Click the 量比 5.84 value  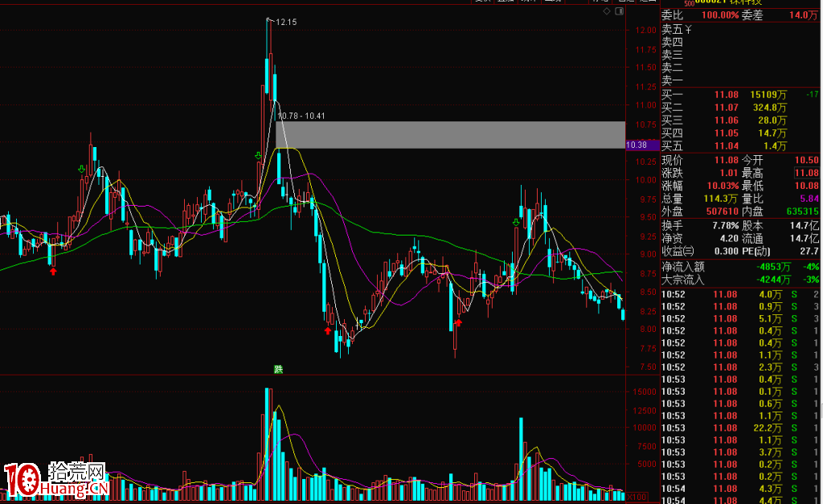click(x=809, y=199)
